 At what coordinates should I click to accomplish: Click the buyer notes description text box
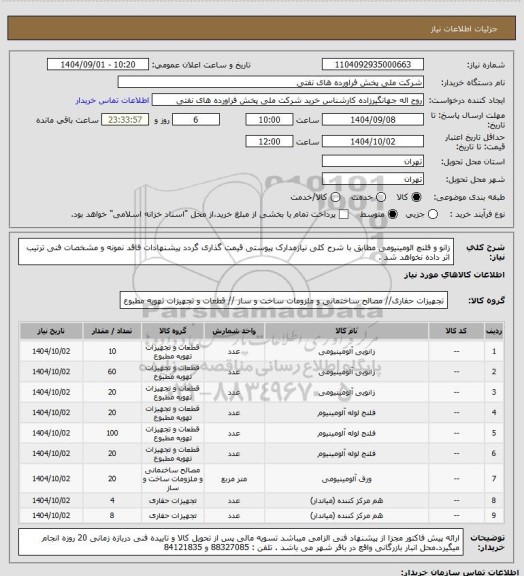(x=241, y=542)
